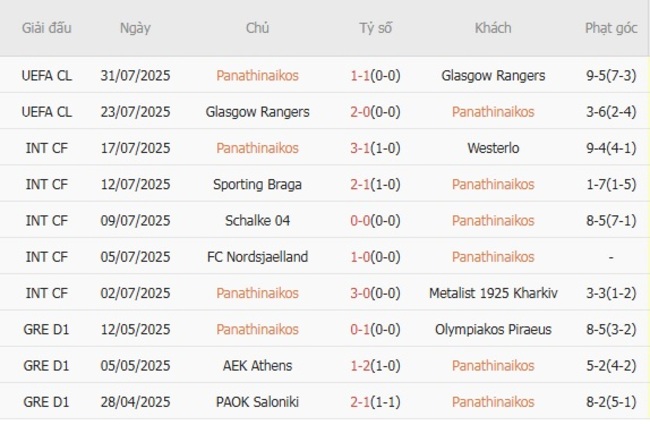Click the "Ngày" column header

[135, 28]
